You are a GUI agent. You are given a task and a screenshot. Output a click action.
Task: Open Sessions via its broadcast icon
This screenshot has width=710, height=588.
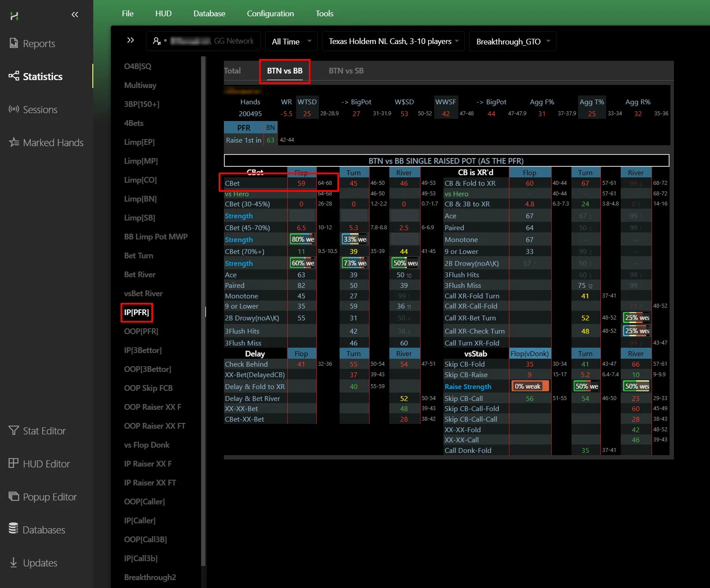(14, 109)
